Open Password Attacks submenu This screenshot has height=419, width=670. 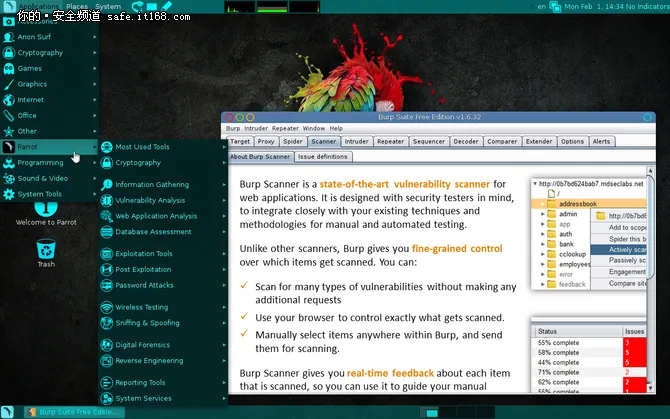(163, 285)
